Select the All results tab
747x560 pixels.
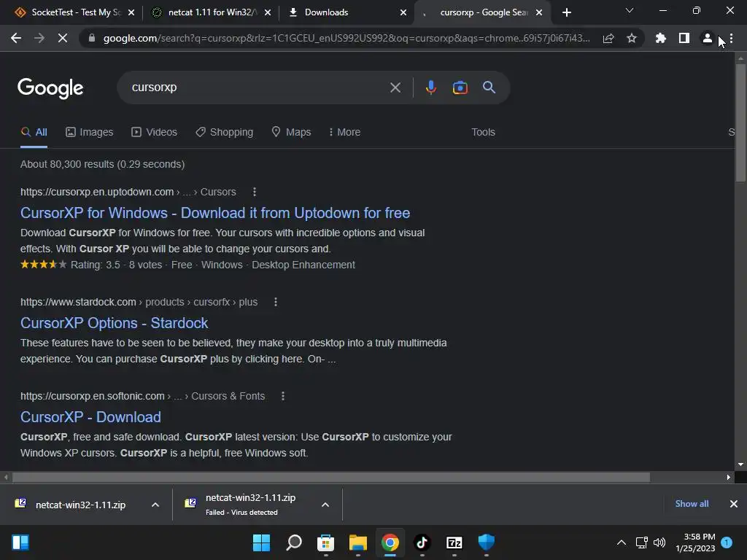[x=34, y=133]
